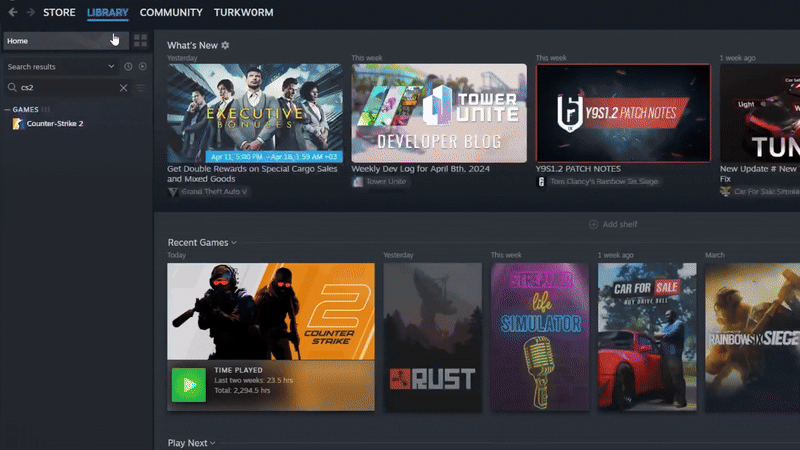Click the Rainbow Six Siege small game icon
The width and height of the screenshot is (800, 450).
pos(541,182)
